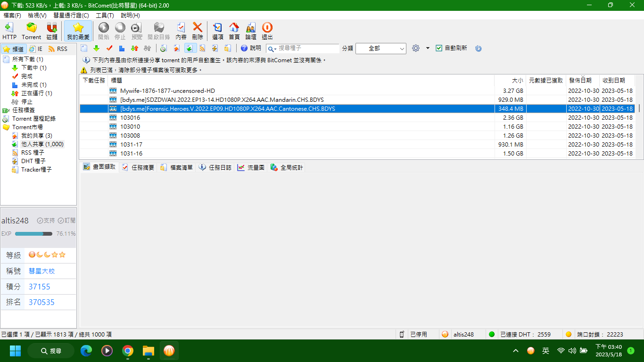
Task: Open the 檢視(V) menu
Action: 37,16
